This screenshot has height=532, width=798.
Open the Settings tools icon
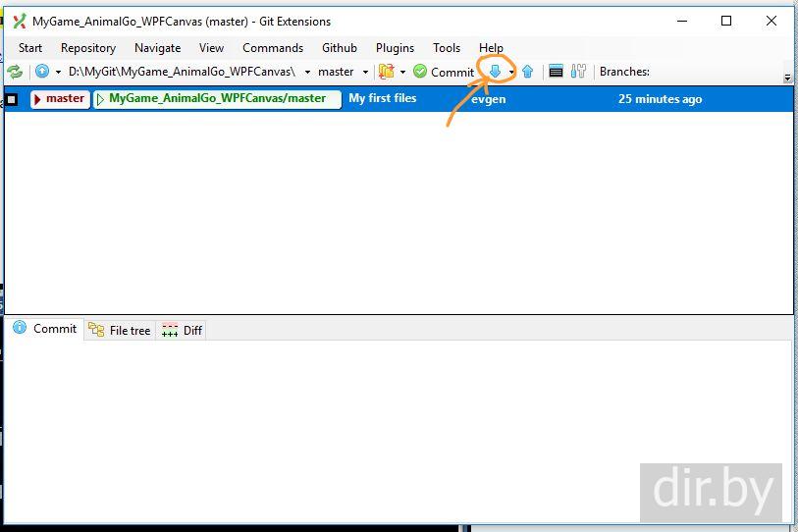pyautogui.click(x=578, y=72)
